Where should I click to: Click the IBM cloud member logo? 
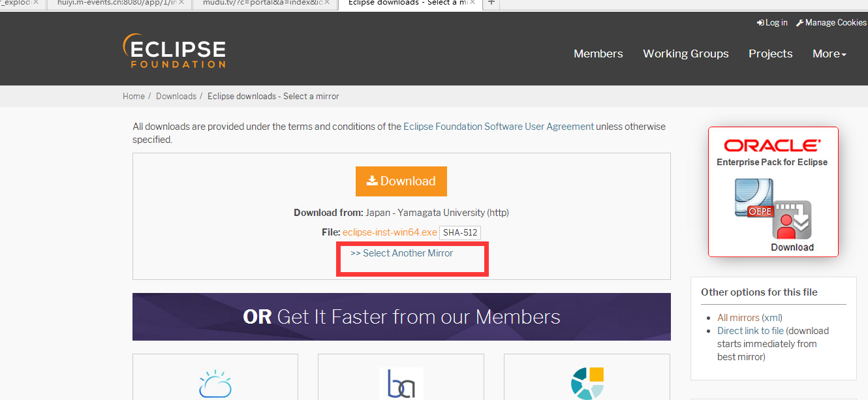tap(215, 382)
